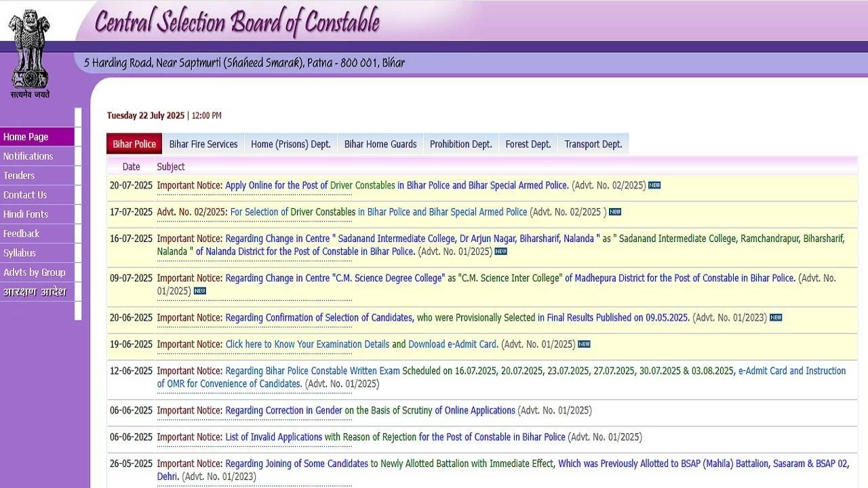This screenshot has height=488, width=868.
Task: Click NEW badge beside e-Admit Card notice
Action: click(x=584, y=344)
